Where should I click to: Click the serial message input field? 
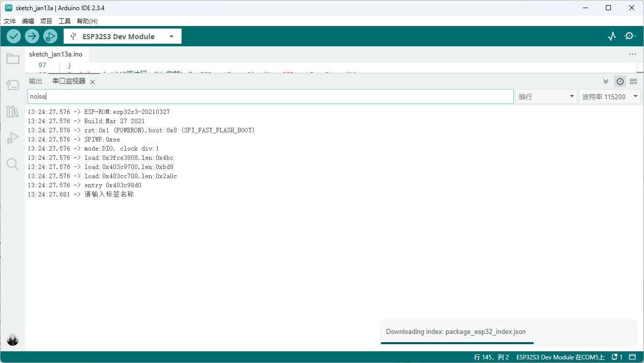pos(270,97)
